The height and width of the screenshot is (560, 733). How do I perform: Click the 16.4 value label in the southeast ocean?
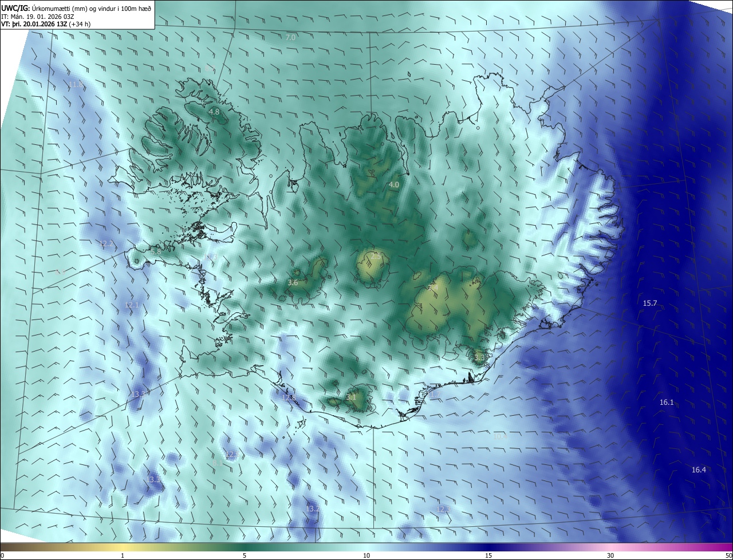[699, 470]
